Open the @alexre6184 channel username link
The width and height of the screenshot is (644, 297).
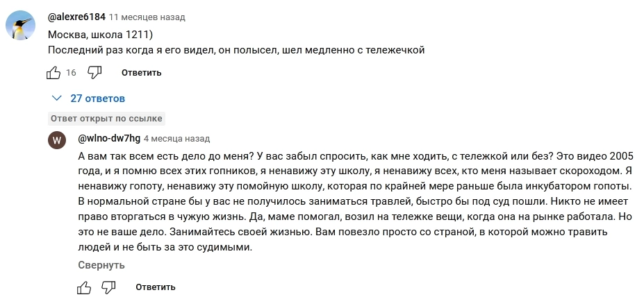click(x=76, y=17)
